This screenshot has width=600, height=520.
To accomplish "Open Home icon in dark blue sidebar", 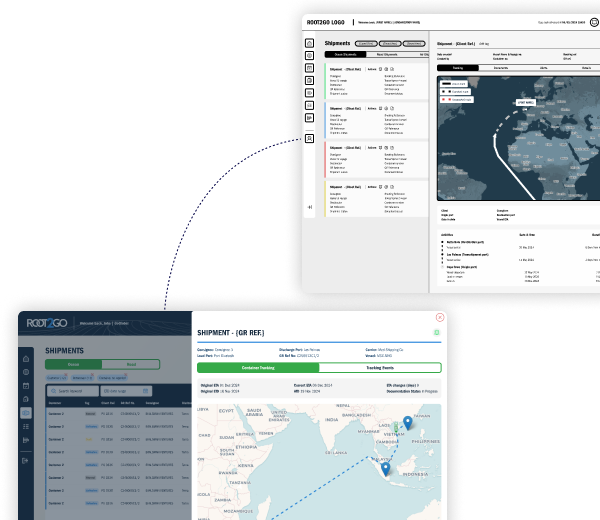I will [26, 359].
